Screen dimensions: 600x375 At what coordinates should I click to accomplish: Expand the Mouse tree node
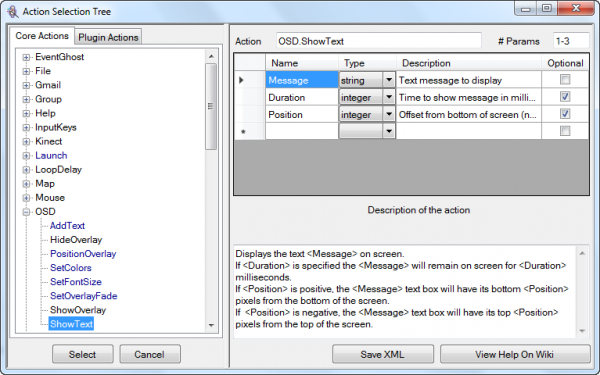(26, 198)
